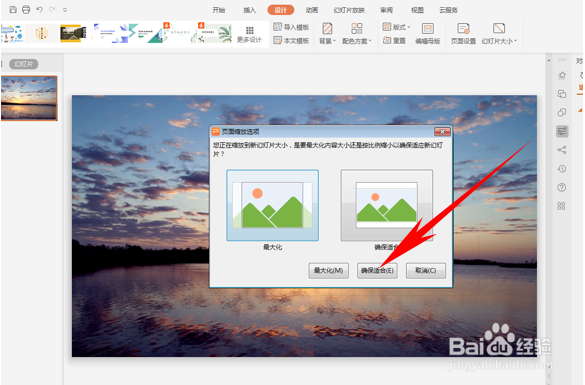Click the slide transition icon in right sidebar

(x=561, y=94)
